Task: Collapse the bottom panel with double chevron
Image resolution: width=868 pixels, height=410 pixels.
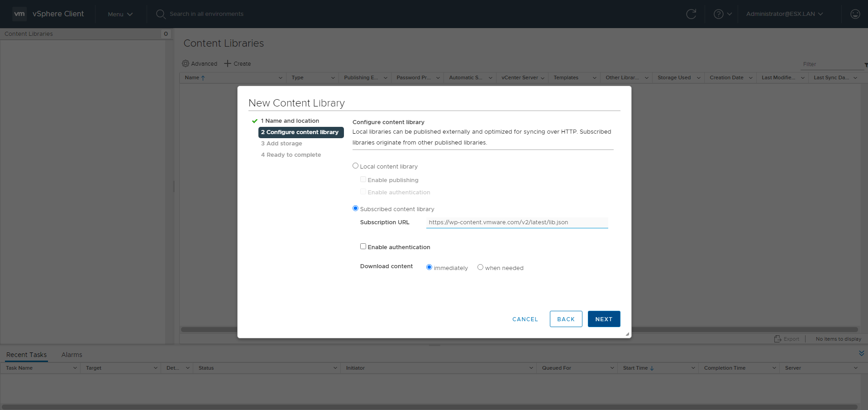Action: click(861, 353)
